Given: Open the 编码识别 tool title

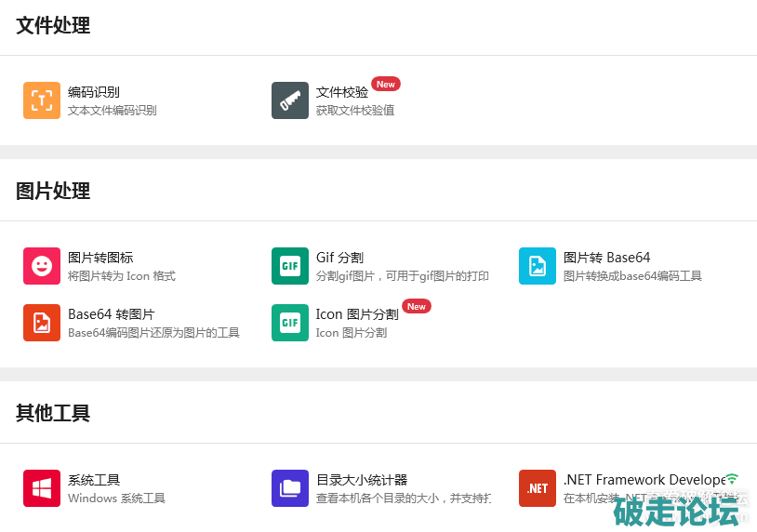Looking at the screenshot, I should [x=94, y=92].
